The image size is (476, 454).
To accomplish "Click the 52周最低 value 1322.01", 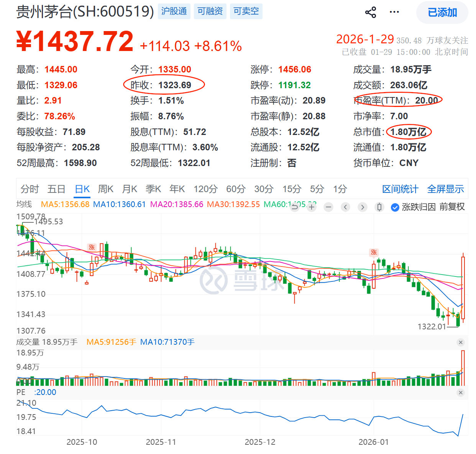I will (194, 163).
